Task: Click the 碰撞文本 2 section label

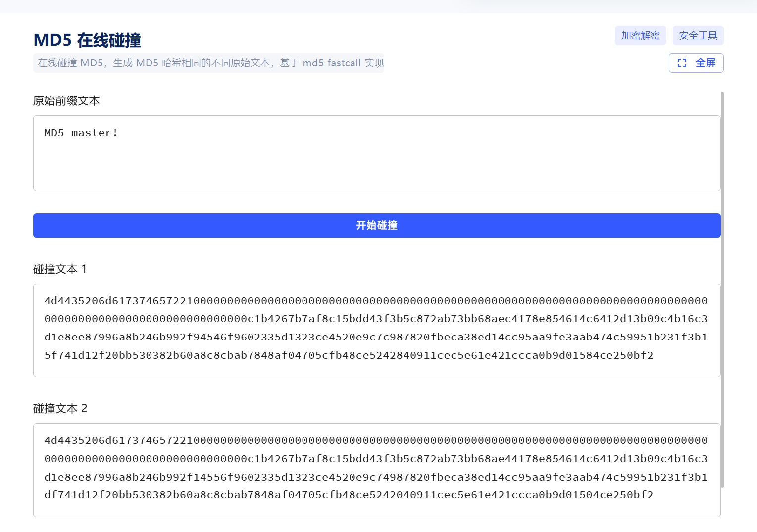Action: pyautogui.click(x=60, y=409)
